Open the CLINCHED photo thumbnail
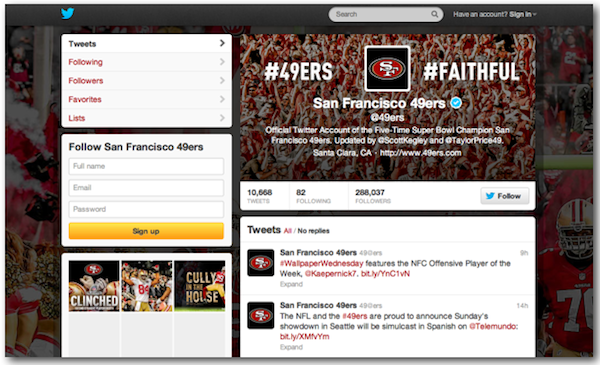 pos(94,286)
